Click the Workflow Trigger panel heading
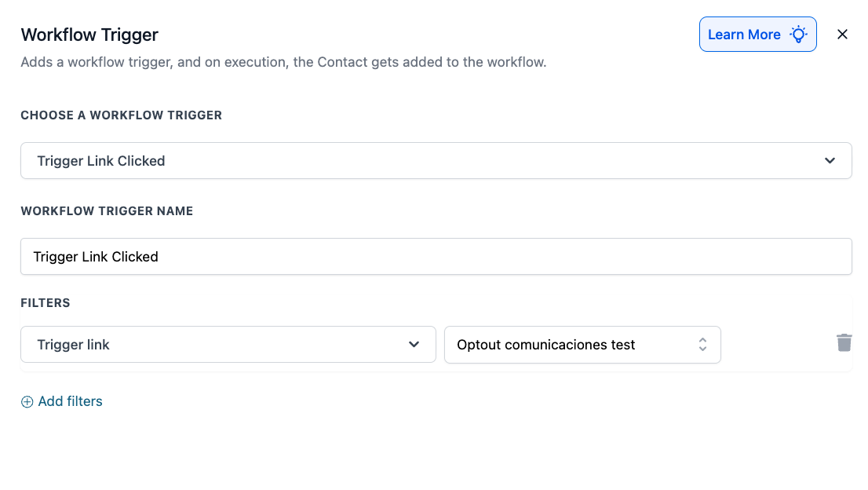The image size is (868, 490). tap(89, 35)
